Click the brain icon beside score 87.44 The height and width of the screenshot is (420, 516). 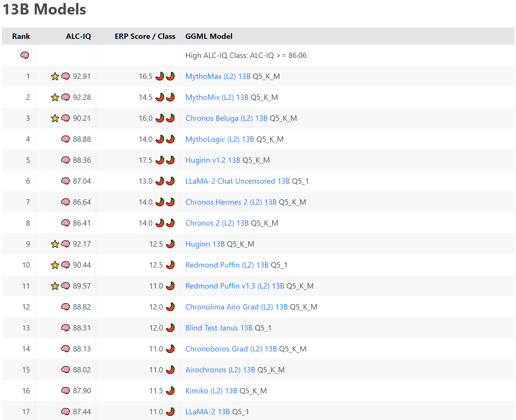pos(66,411)
